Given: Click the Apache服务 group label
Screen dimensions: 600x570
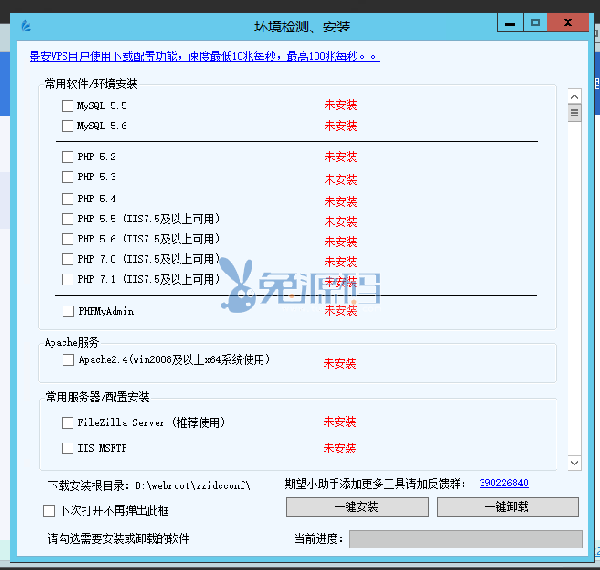Looking at the screenshot, I should coord(72,342).
